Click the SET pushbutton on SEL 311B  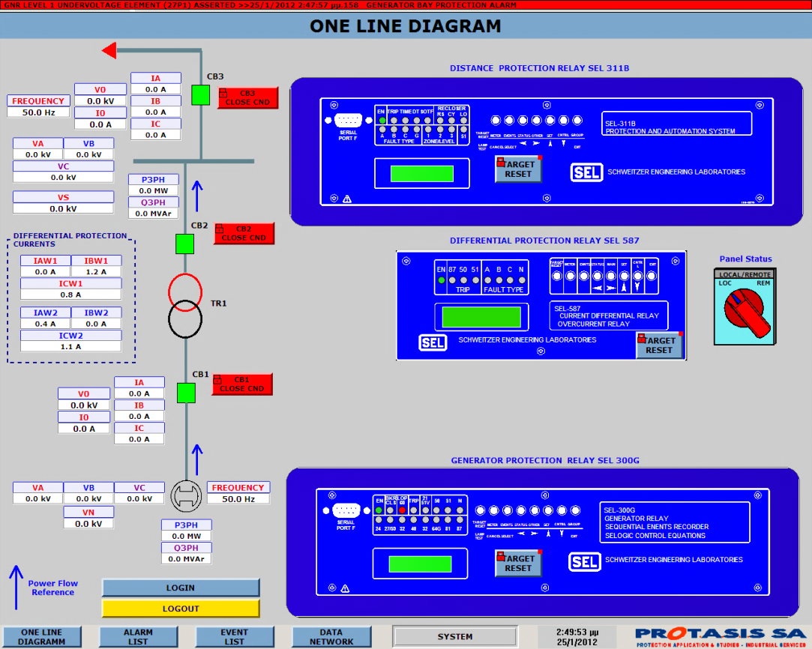coord(550,121)
